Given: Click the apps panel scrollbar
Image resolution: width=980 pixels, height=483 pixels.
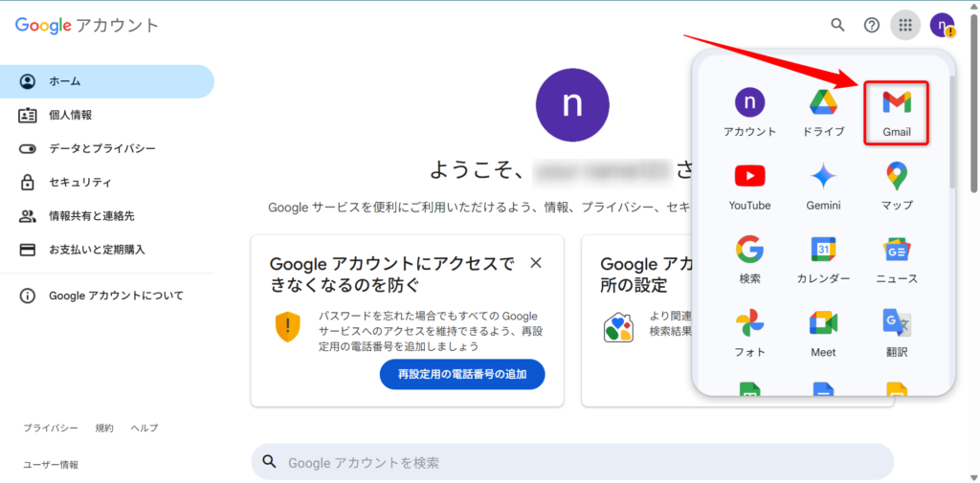Looking at the screenshot, I should (x=952, y=132).
